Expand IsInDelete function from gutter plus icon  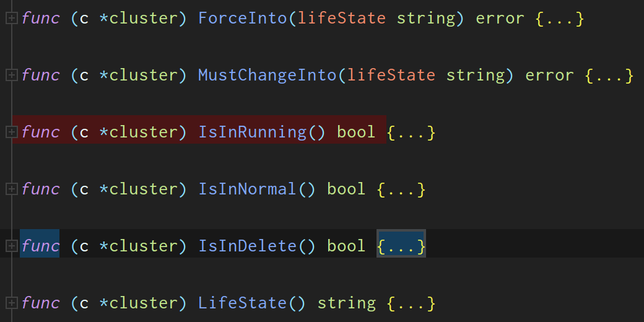pyautogui.click(x=11, y=246)
